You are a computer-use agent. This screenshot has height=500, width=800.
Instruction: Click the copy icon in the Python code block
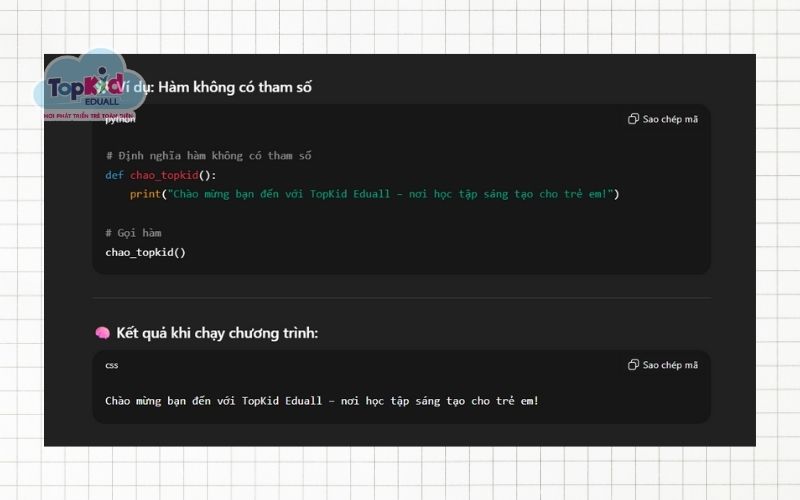[633, 119]
